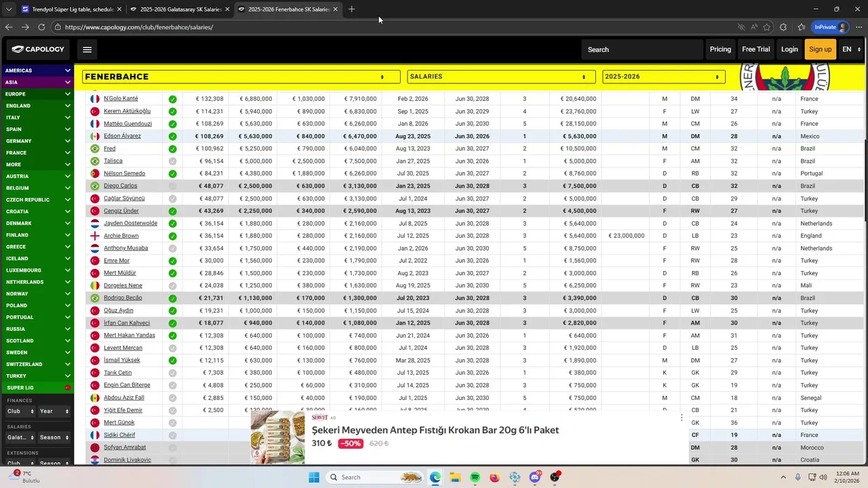Click the green check for Oğuz Aydın

pyautogui.click(x=173, y=310)
